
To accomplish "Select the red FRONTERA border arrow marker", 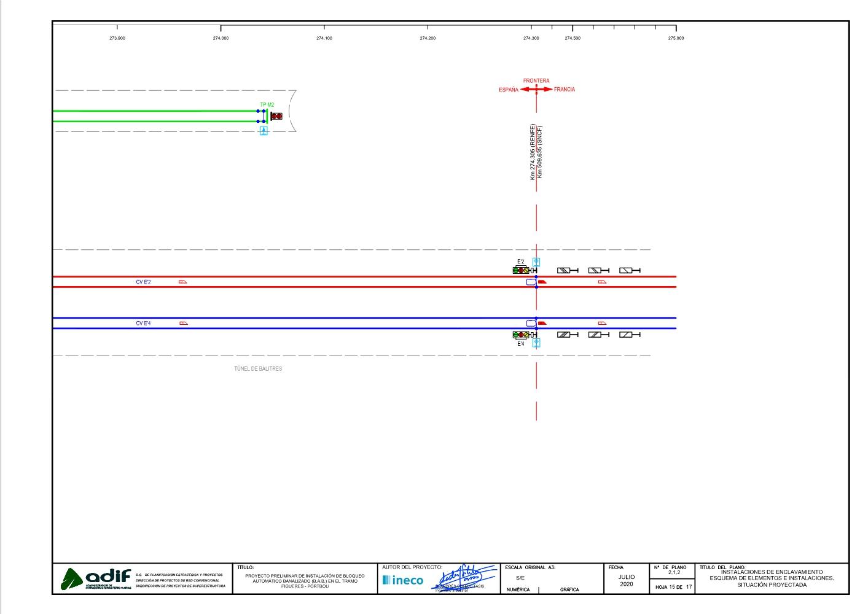I will [536, 90].
